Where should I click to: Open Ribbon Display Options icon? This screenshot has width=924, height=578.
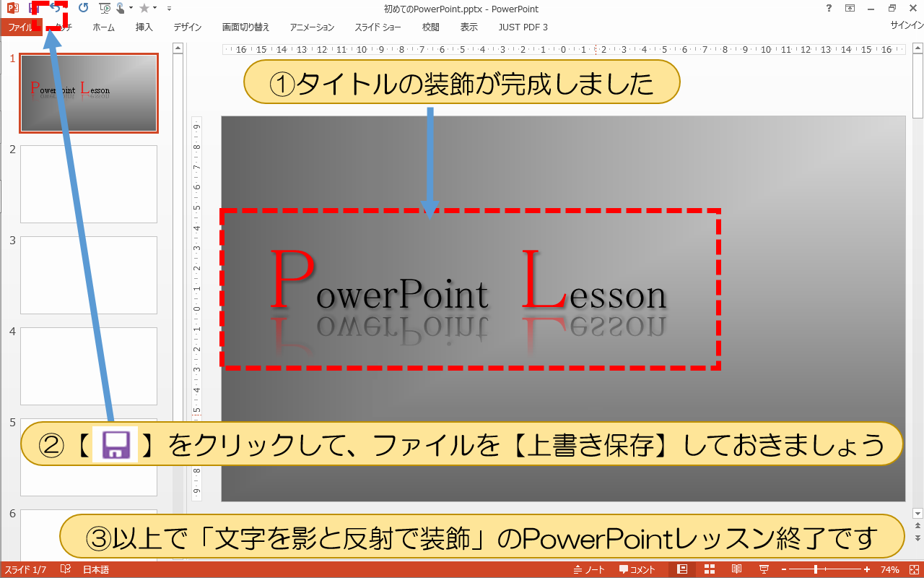pos(850,9)
